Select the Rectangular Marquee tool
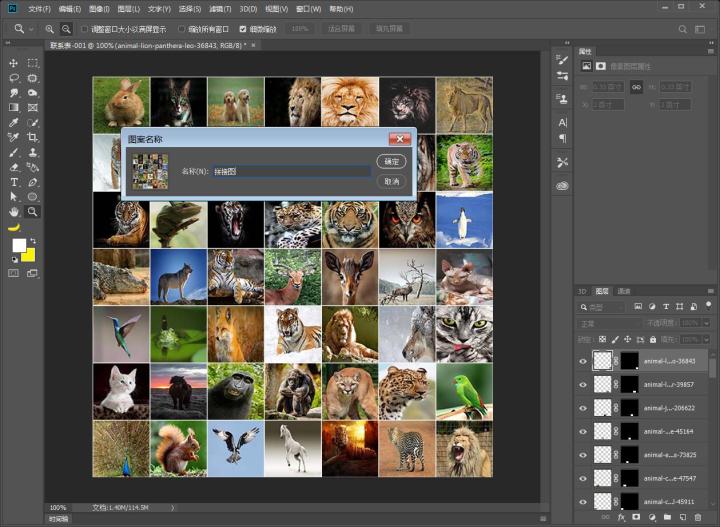 [x=33, y=63]
